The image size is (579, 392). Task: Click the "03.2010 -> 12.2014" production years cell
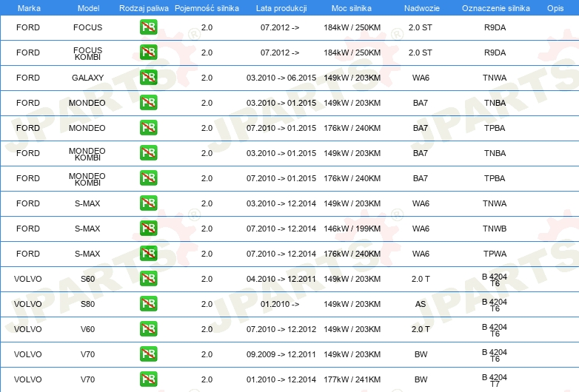coord(281,203)
